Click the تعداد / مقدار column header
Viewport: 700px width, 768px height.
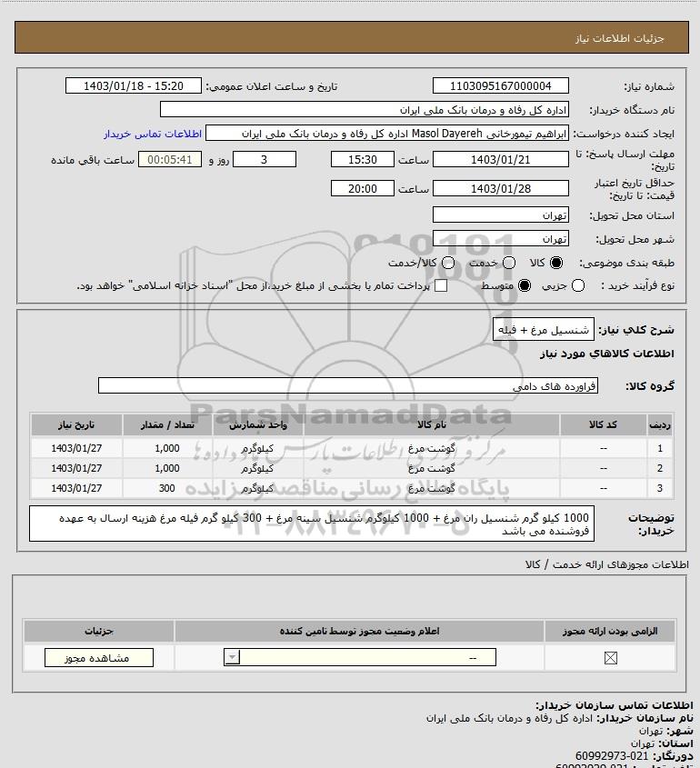167,424
